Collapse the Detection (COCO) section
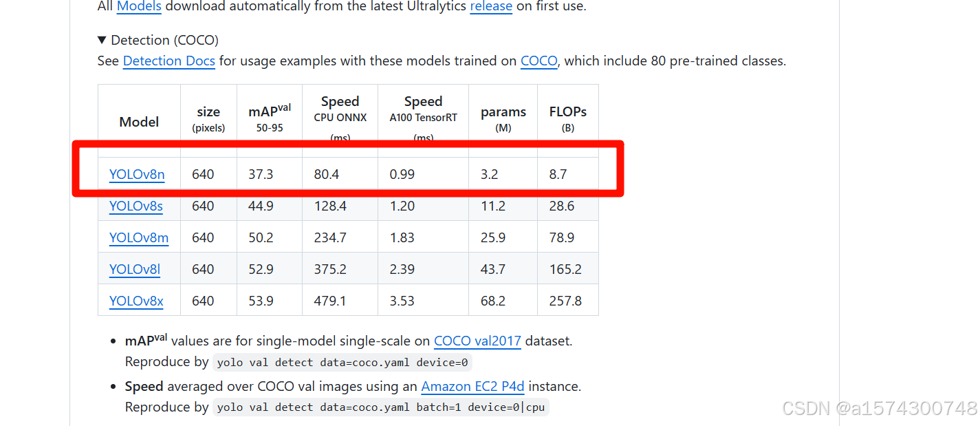 point(102,39)
